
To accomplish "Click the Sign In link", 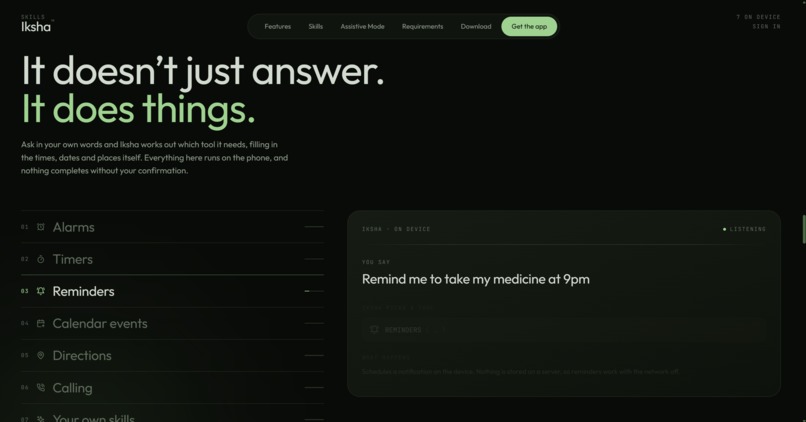I will pyautogui.click(x=766, y=26).
